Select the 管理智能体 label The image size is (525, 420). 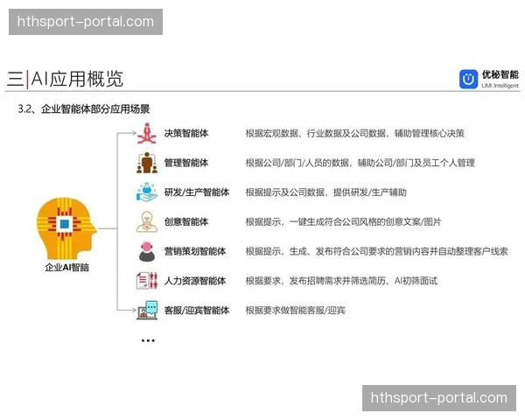pos(186,163)
